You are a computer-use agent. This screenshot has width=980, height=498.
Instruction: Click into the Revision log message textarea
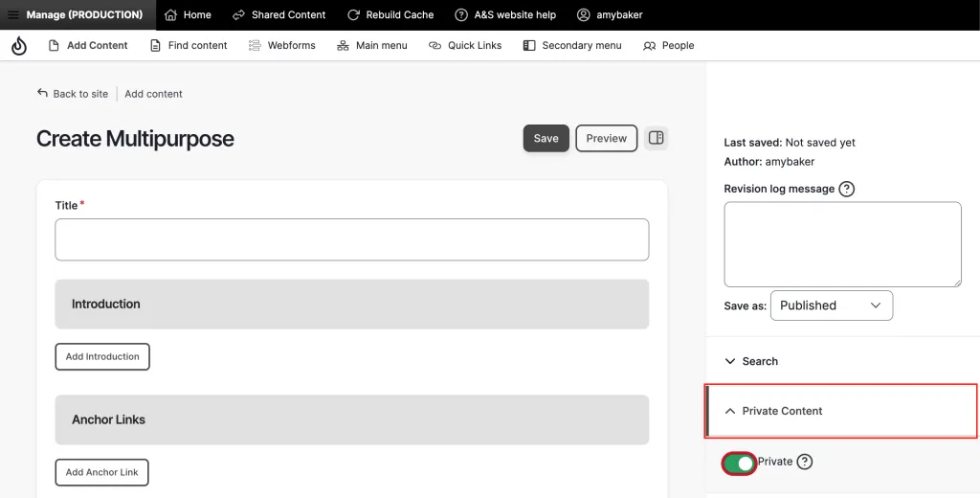(x=842, y=243)
